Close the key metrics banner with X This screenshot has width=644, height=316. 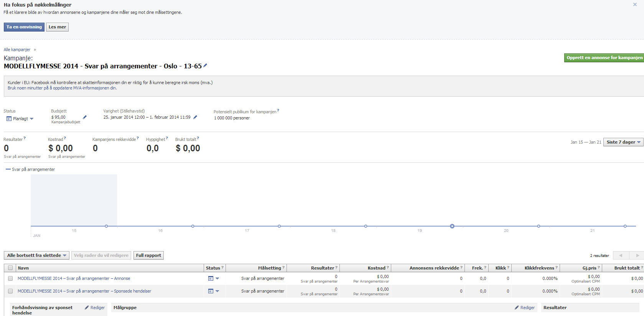[x=635, y=5]
